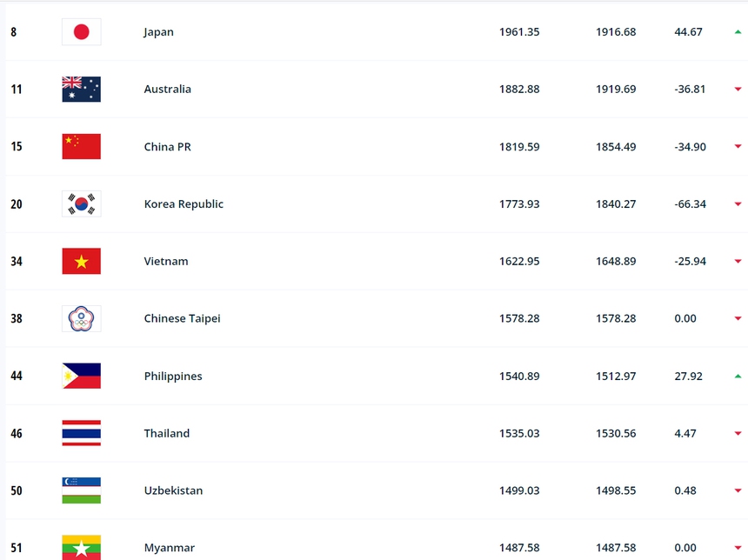Screen dimensions: 748x560
Task: Select the Philippines flag icon
Action: [x=81, y=376]
